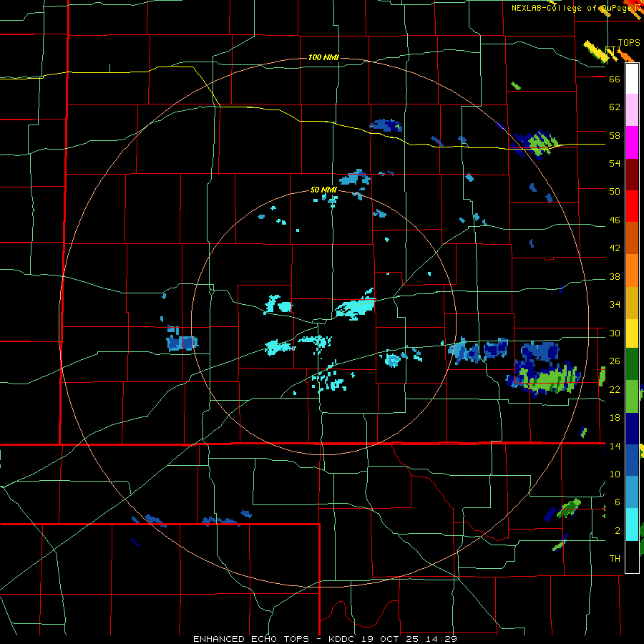Click the round light-blue echo southeast of center
Image resolution: width=644 pixels, height=644 pixels.
point(393,360)
